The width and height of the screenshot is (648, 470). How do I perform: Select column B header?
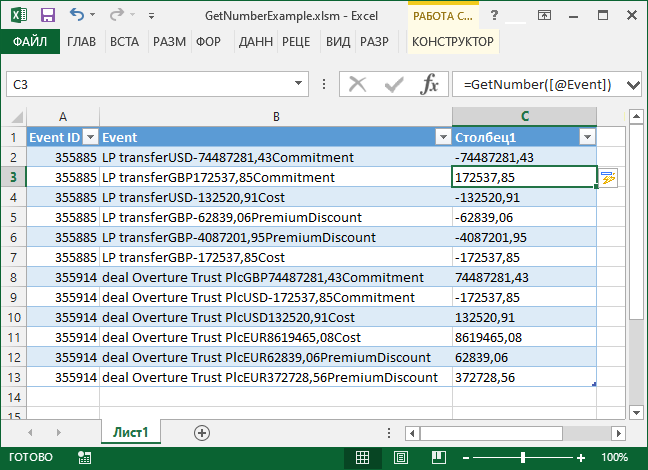(276, 117)
